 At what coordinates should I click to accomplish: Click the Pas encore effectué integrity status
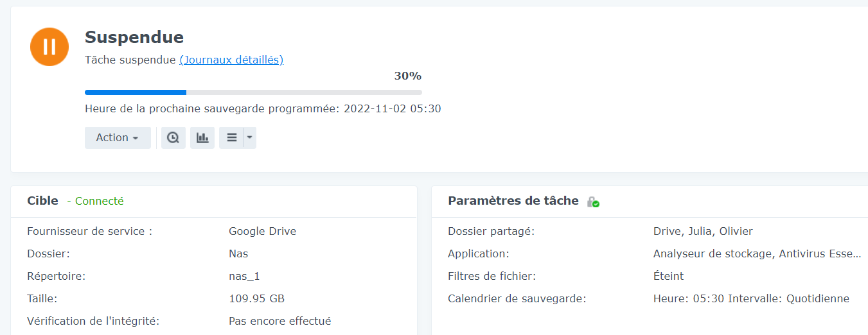point(279,321)
